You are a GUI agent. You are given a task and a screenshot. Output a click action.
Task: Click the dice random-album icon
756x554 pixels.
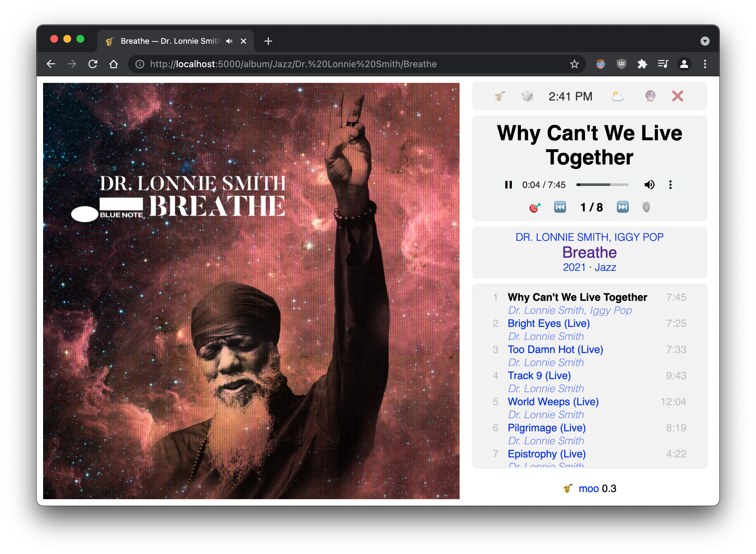pyautogui.click(x=527, y=96)
